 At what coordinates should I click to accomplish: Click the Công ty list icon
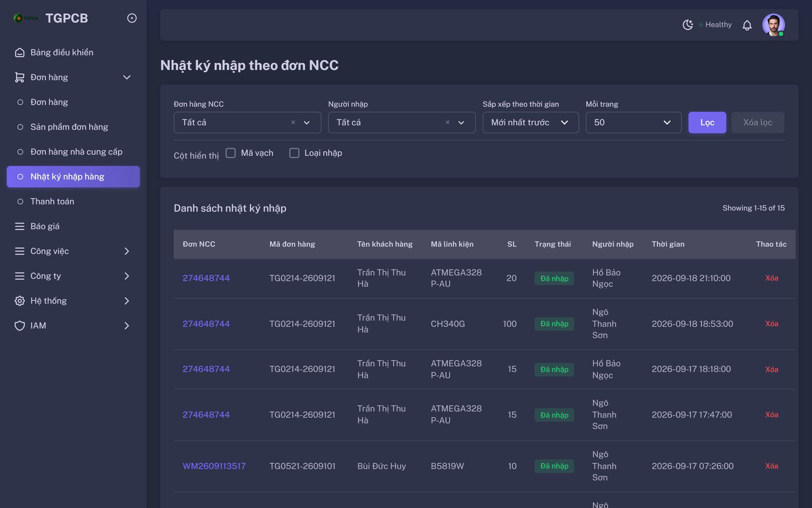20,276
